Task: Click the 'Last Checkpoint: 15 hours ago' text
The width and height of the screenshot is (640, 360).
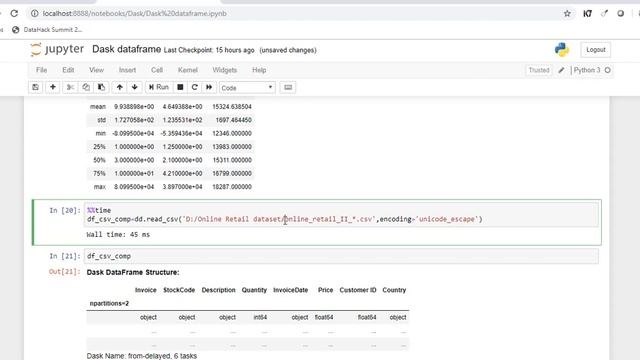Action: pos(209,50)
